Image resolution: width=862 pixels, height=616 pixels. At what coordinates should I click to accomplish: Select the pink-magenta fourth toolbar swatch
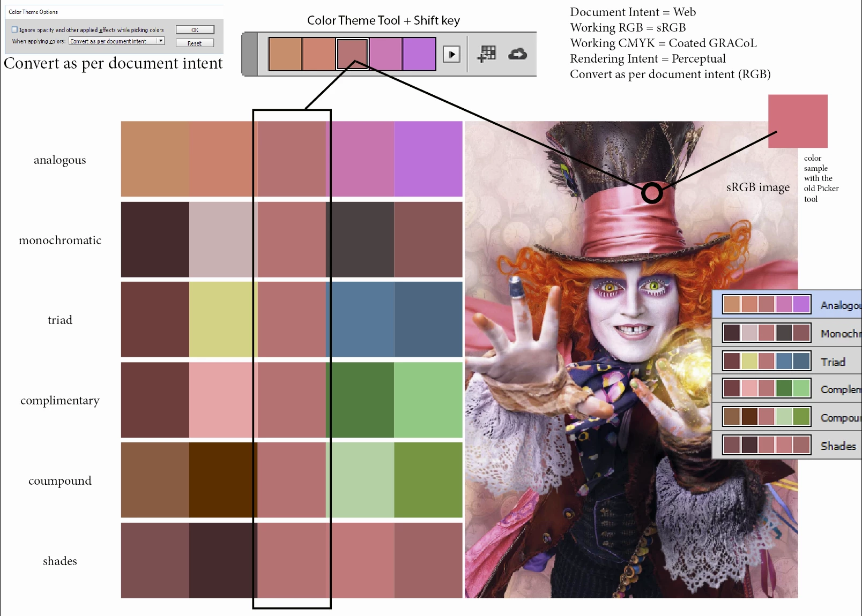[386, 54]
